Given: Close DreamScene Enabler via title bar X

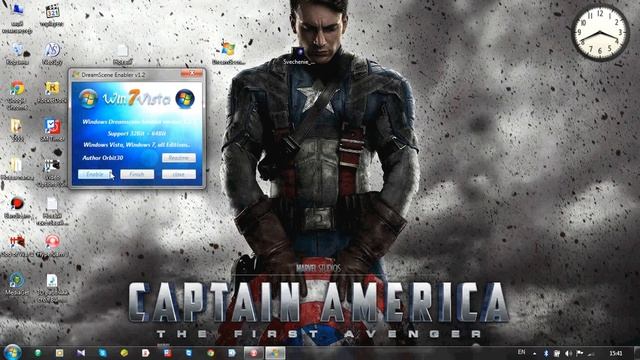Looking at the screenshot, I should [x=191, y=73].
